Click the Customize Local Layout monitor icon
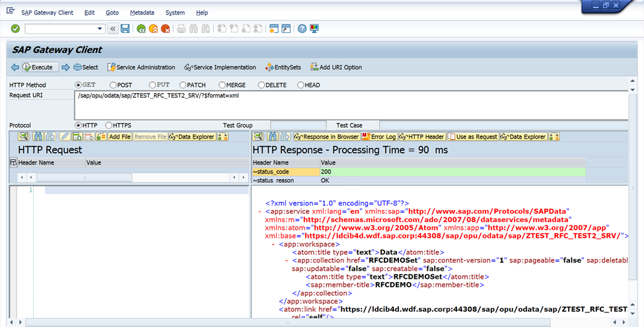The height and width of the screenshot is (327, 644). pos(314,29)
